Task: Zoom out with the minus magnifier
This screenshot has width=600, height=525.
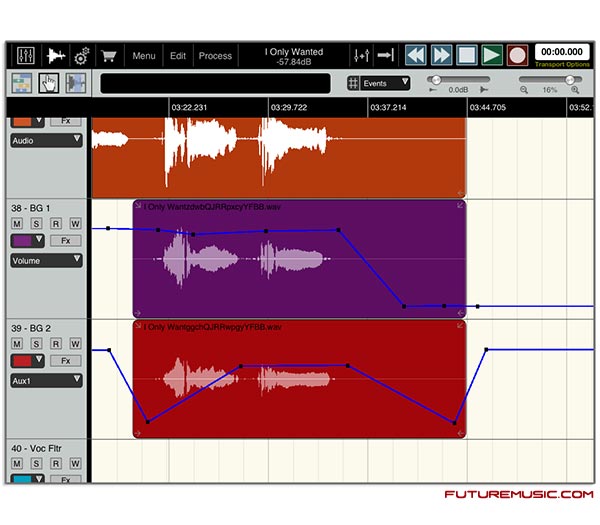Action: coord(524,90)
